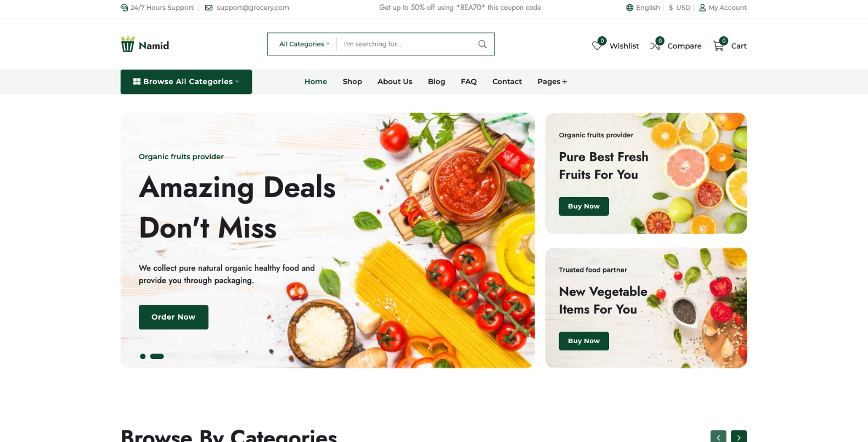Expand the All Categories search dropdown

305,44
